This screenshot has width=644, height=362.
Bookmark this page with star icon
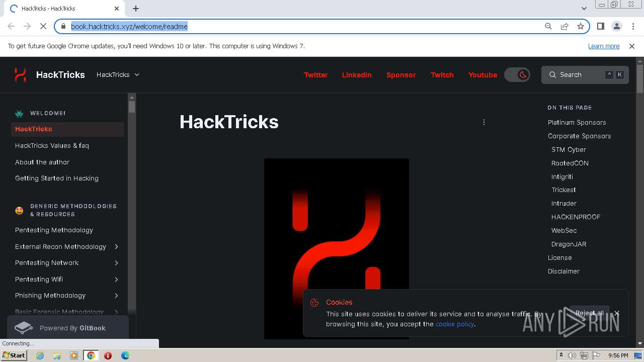click(x=581, y=26)
